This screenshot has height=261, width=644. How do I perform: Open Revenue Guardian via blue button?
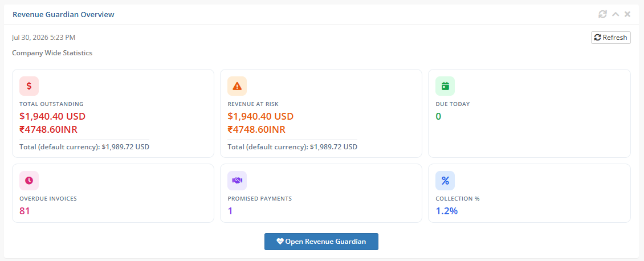321,242
